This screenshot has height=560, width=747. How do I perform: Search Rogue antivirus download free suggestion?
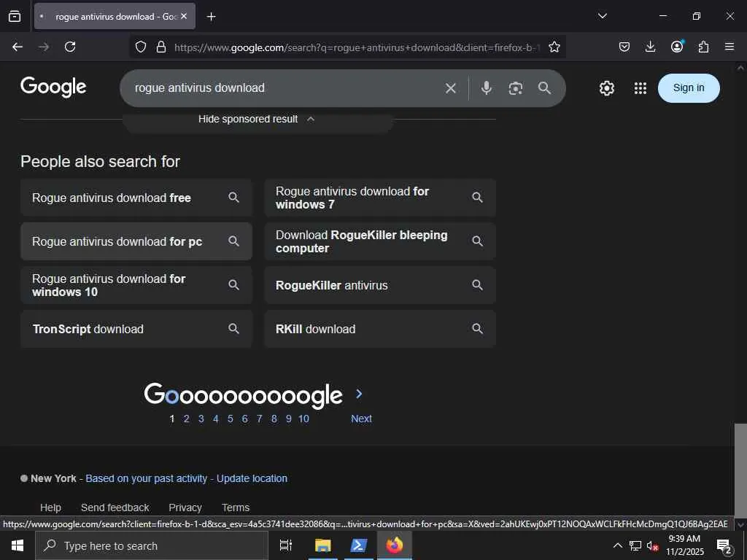[x=136, y=198]
